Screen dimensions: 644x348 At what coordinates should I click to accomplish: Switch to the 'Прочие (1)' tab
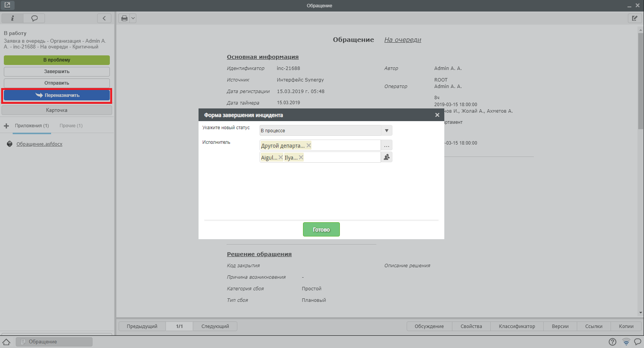[71, 126]
